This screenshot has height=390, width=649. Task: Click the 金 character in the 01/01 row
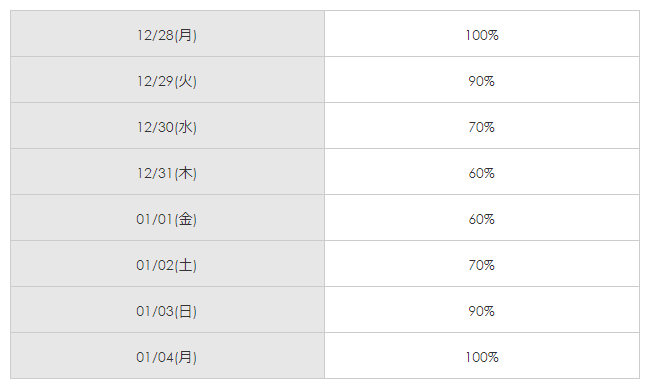point(185,219)
